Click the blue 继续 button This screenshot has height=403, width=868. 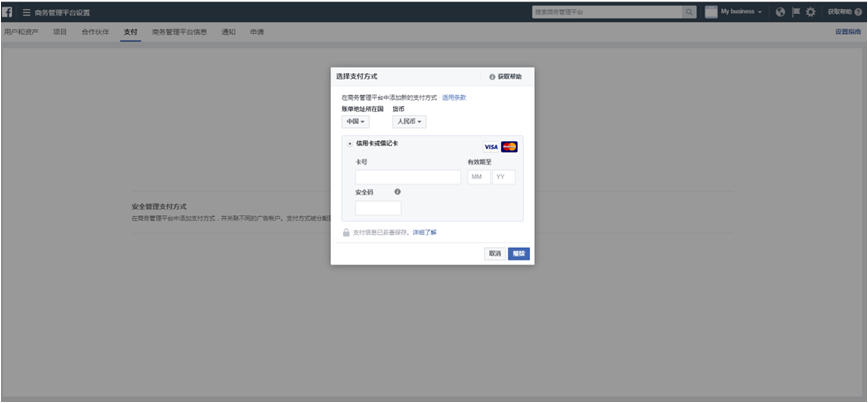pyautogui.click(x=519, y=254)
